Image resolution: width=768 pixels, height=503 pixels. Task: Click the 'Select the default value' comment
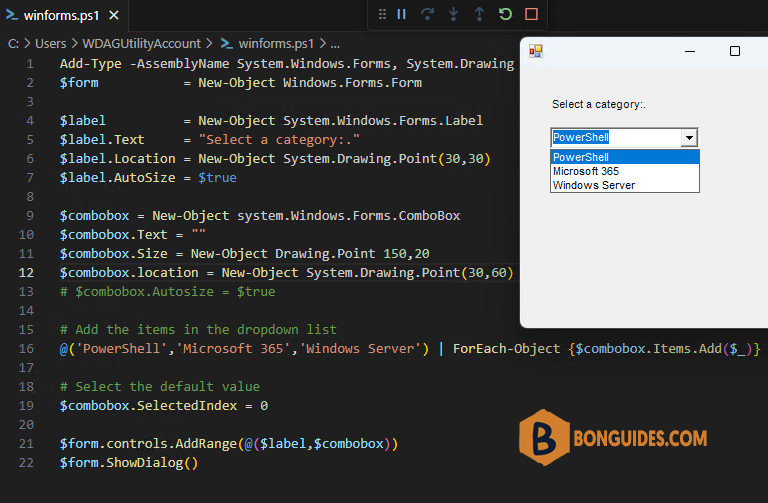[x=160, y=386]
